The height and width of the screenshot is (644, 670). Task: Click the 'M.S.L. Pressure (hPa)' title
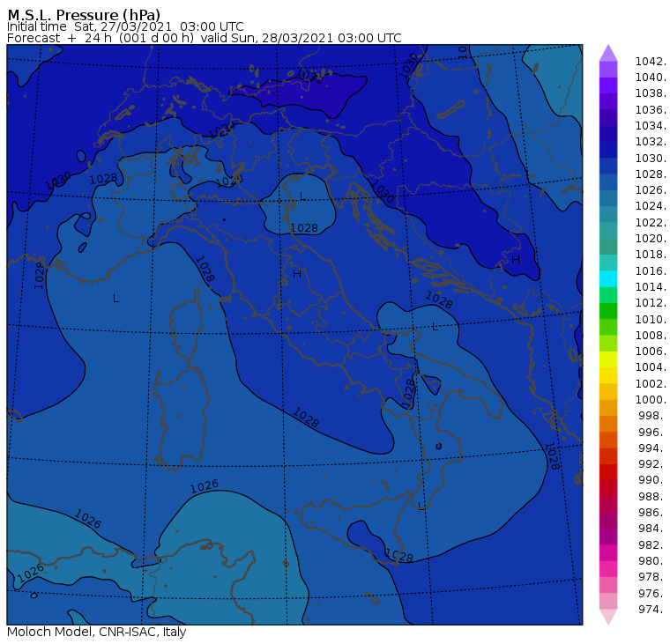[84, 14]
